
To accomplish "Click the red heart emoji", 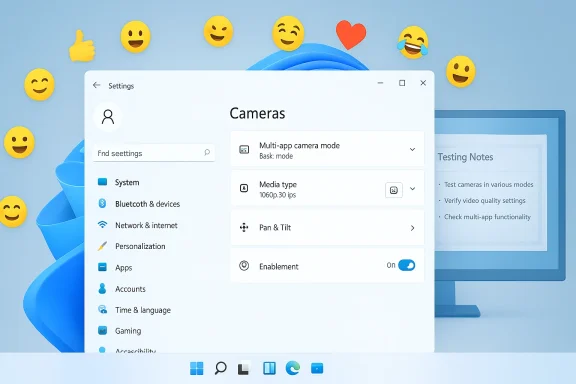I will pos(351,35).
